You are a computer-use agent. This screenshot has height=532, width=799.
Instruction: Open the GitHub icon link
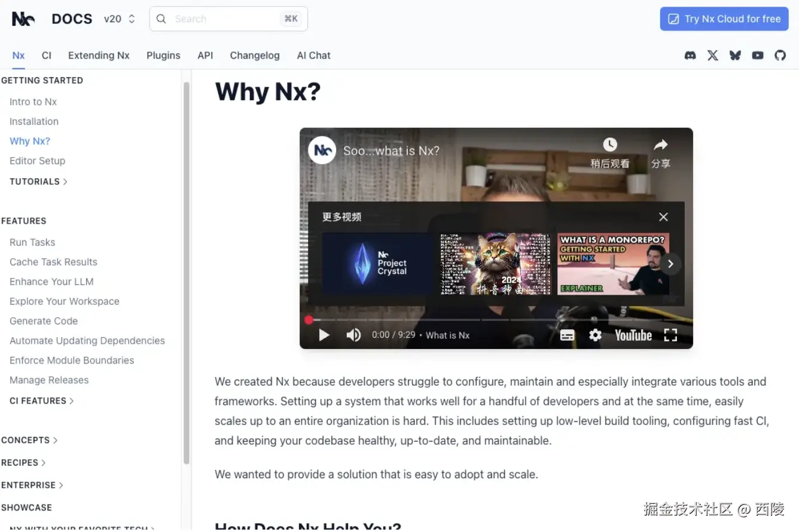[x=780, y=56]
